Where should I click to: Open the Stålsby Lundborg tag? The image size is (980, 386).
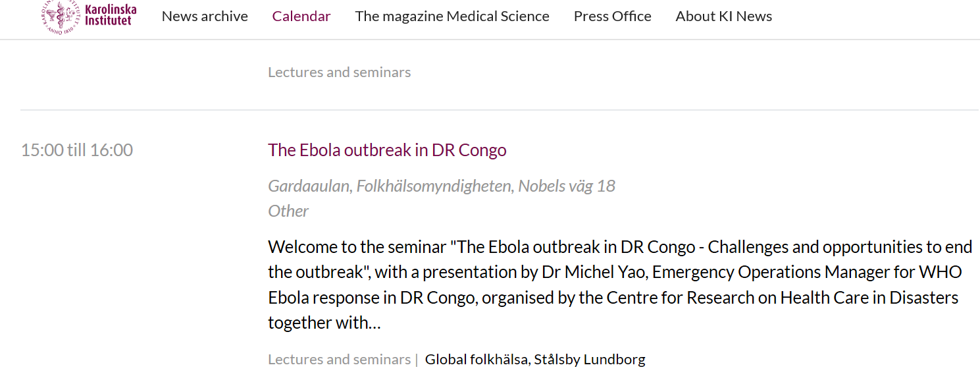pos(590,360)
